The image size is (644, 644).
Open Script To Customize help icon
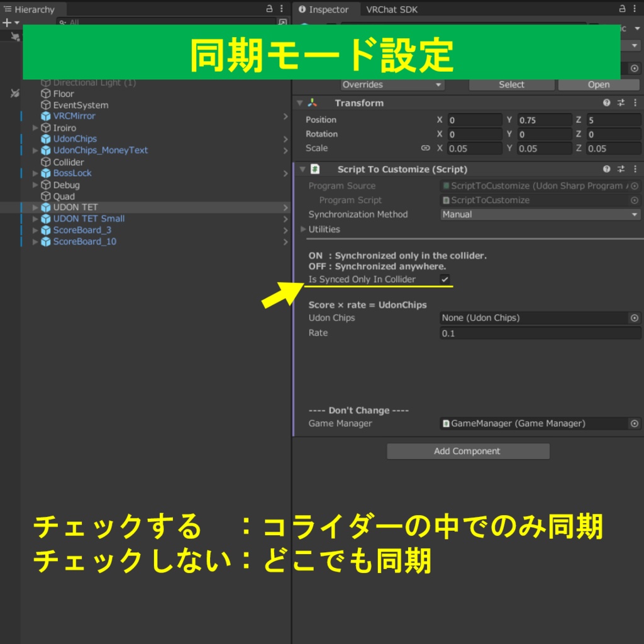[x=606, y=169]
